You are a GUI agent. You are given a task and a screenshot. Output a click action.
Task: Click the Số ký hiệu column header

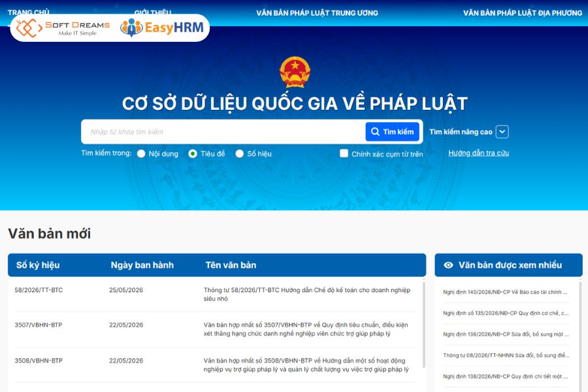38,265
